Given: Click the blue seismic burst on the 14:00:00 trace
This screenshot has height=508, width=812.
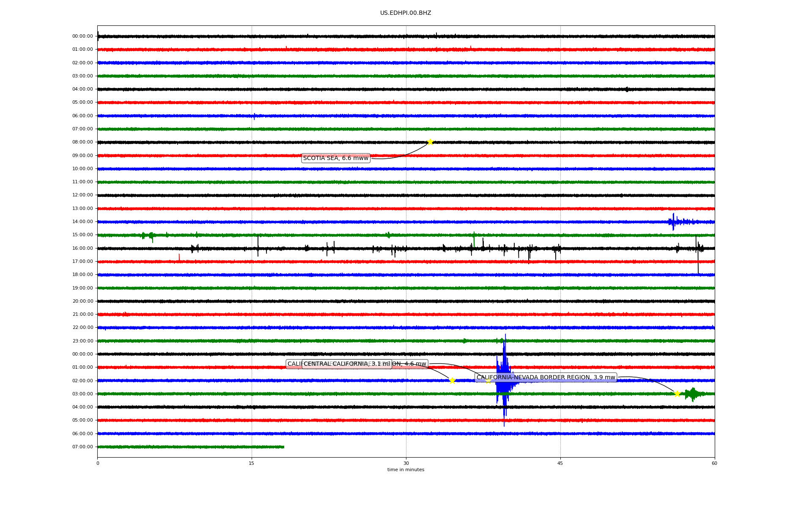Looking at the screenshot, I should click(677, 222).
